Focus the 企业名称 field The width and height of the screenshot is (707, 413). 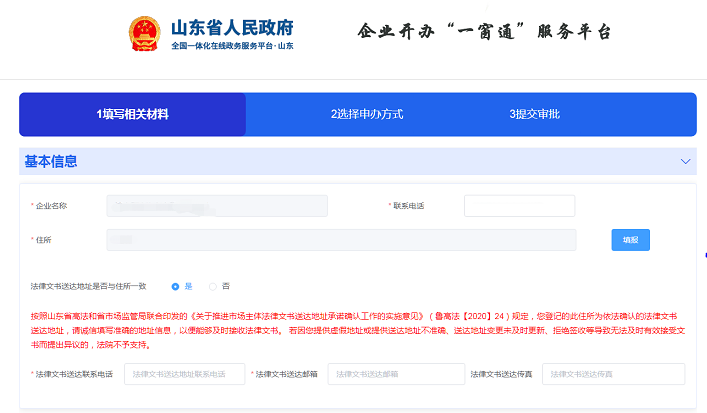[217, 206]
